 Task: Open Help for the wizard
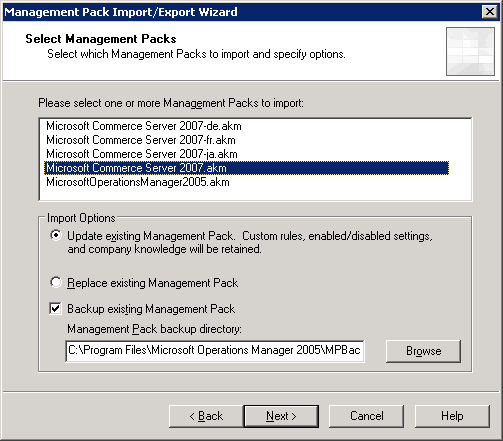(452, 416)
